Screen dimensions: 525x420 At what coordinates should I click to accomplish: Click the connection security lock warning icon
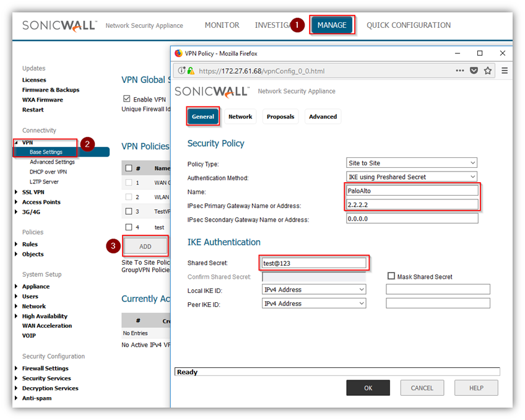tap(191, 71)
